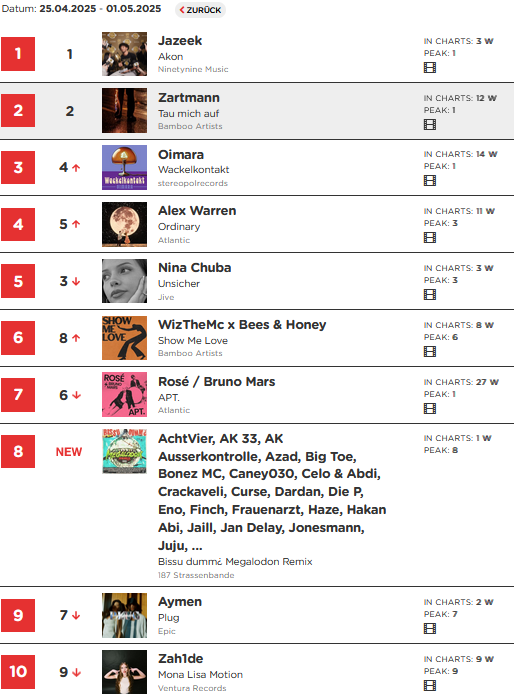
Task: Open video icon for Alex Warren Ordinary
Action: (430, 238)
